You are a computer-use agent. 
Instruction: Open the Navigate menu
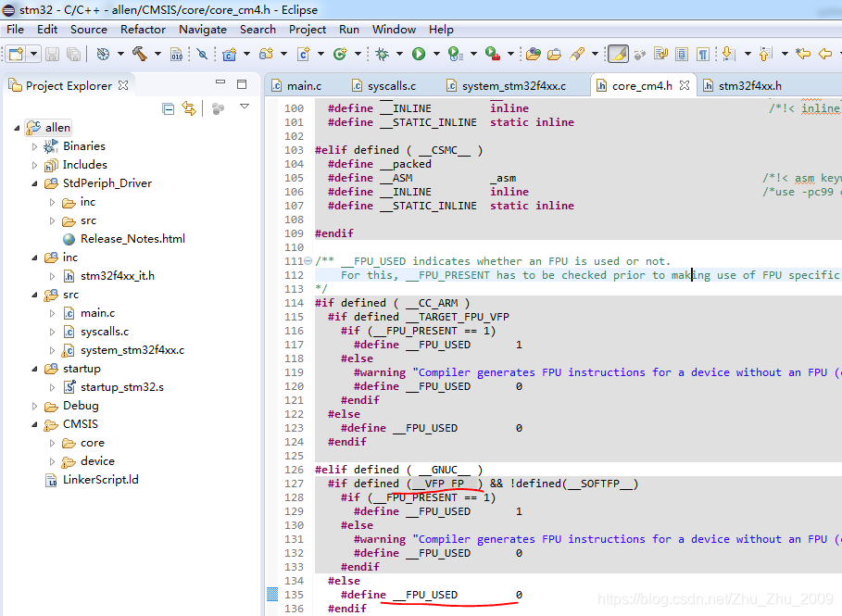point(203,30)
